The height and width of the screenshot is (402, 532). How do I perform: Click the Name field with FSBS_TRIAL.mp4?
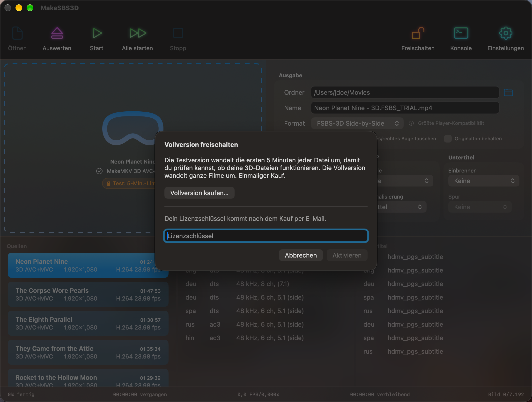click(x=405, y=108)
